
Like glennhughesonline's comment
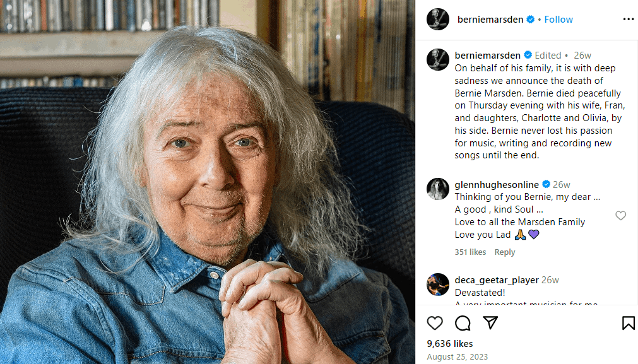620,216
